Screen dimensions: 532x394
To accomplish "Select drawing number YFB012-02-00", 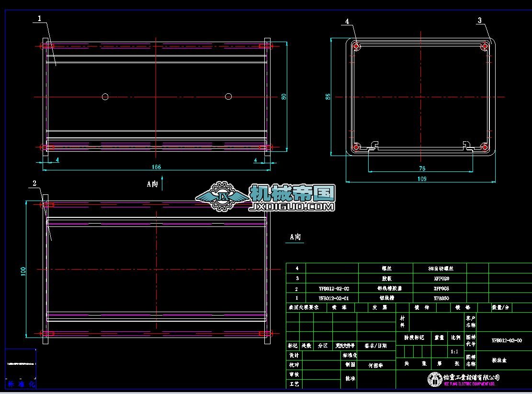I will pos(507,340).
